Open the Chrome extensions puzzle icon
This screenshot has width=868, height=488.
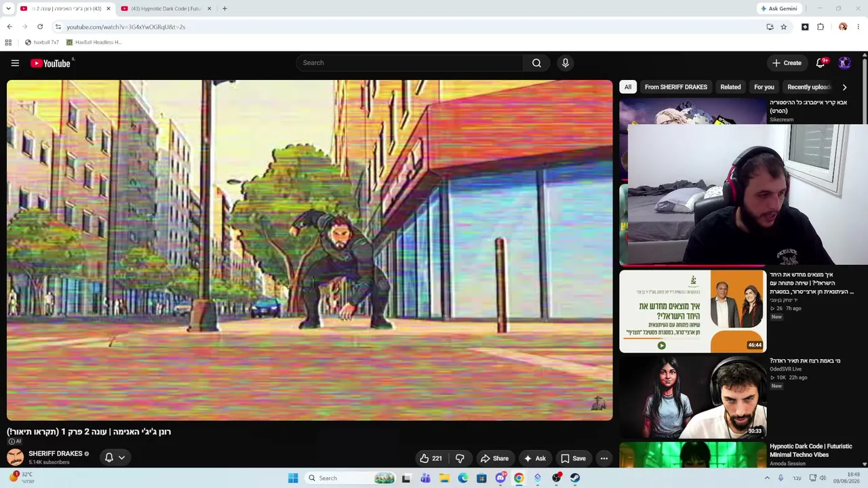[x=821, y=27]
